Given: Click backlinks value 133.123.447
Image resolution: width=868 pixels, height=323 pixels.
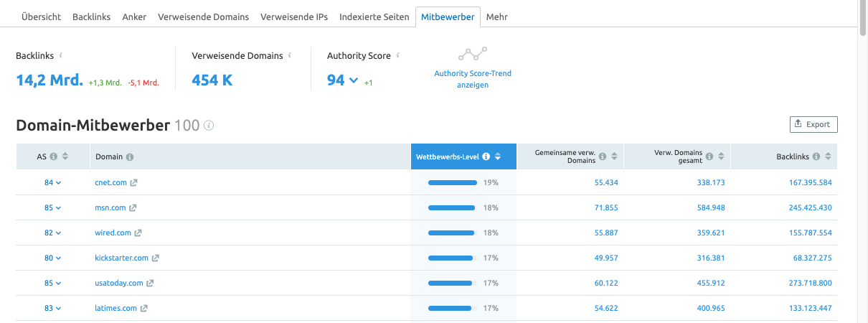Looking at the screenshot, I should [809, 309].
